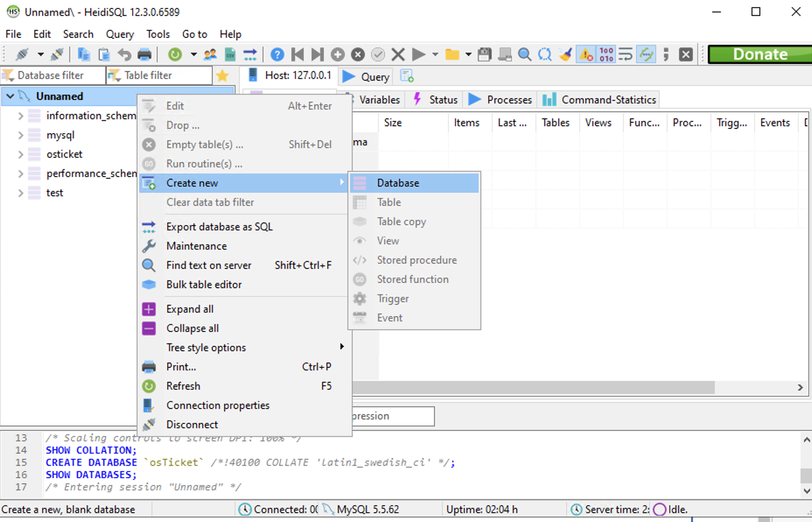The height and width of the screenshot is (522, 812).
Task: Jump to last row toolbar icon
Action: (318, 54)
